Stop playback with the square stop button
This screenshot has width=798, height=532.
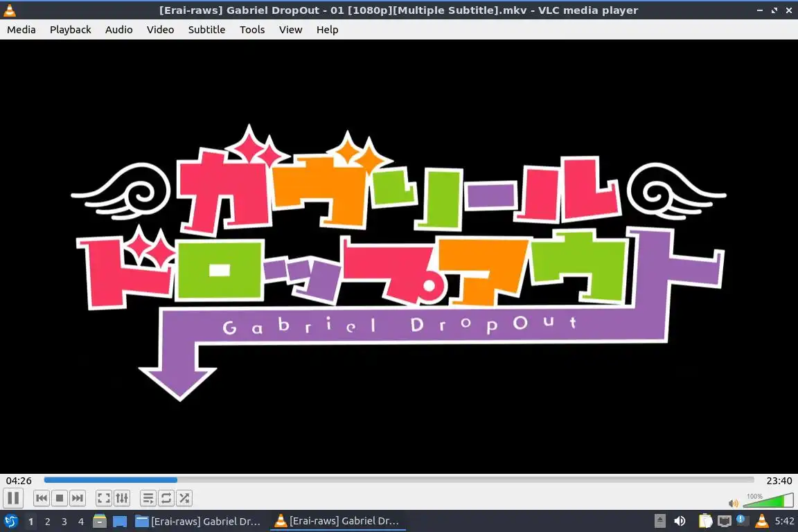coord(60,498)
